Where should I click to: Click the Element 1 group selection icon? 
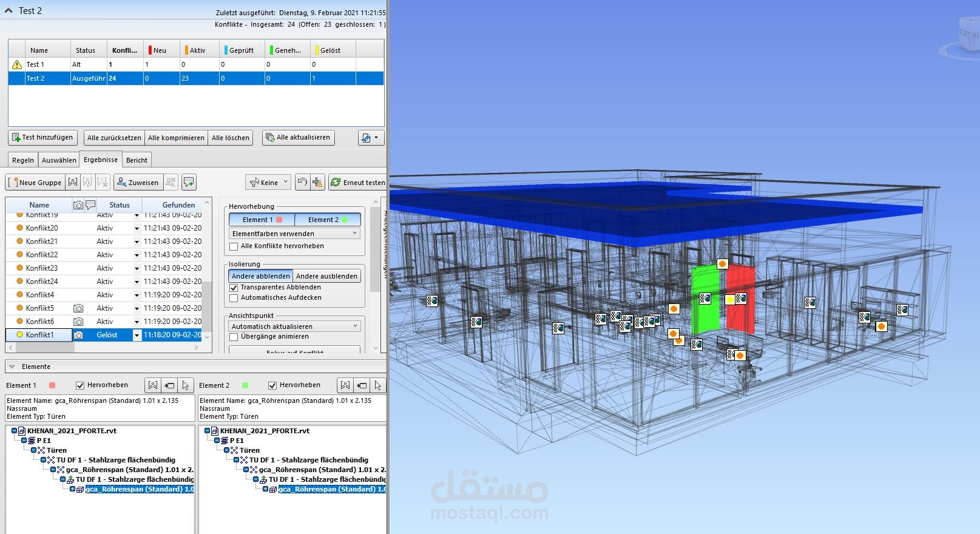153,385
